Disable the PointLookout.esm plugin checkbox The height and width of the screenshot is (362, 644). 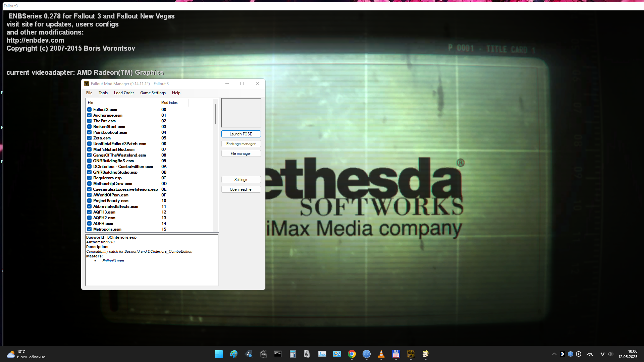pos(90,132)
